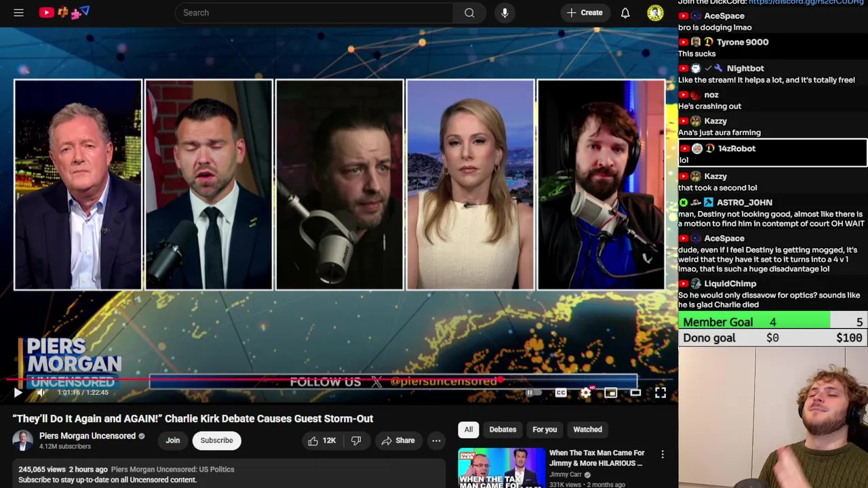Click the streamer webcam overlay
The width and height of the screenshot is (868, 488).
click(x=773, y=418)
